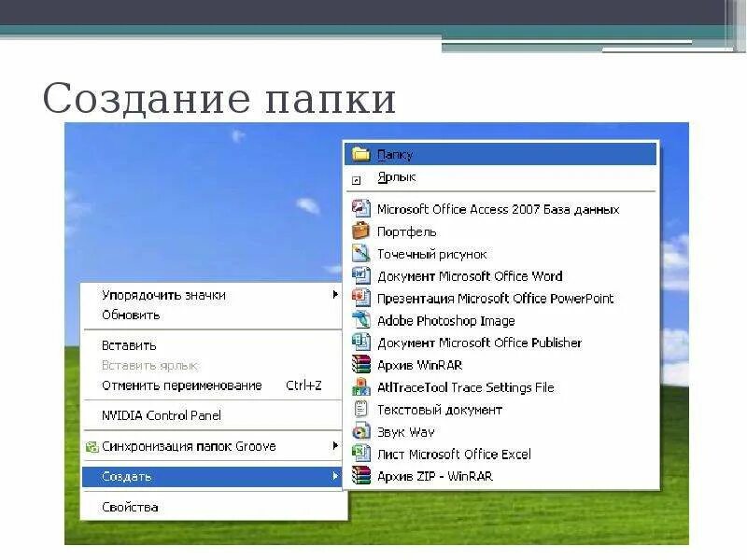Image resolution: width=747 pixels, height=560 pixels.
Task: Choose Звук Wav from the submenu
Action: click(x=500, y=432)
